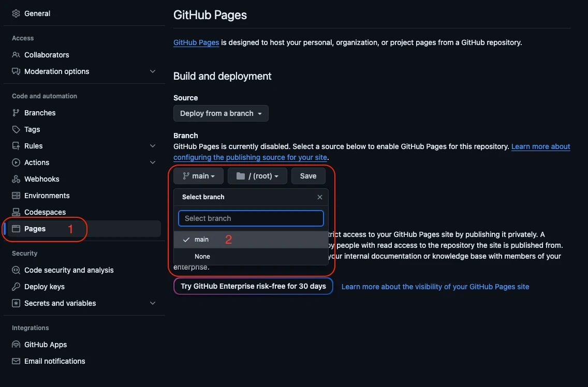This screenshot has height=387, width=588.
Task: Open the / (root) folder dropdown
Action: point(257,176)
